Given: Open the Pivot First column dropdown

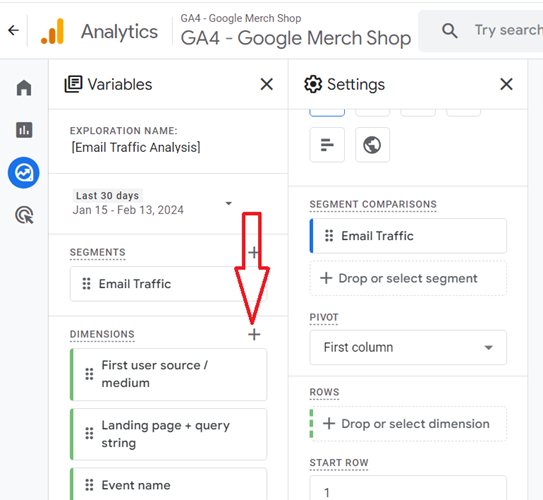Looking at the screenshot, I should click(408, 347).
